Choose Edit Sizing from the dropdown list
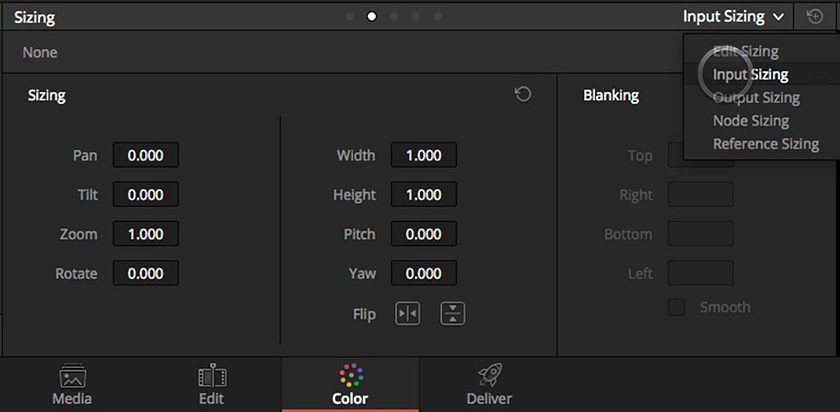This screenshot has width=840, height=412. pyautogui.click(x=746, y=51)
